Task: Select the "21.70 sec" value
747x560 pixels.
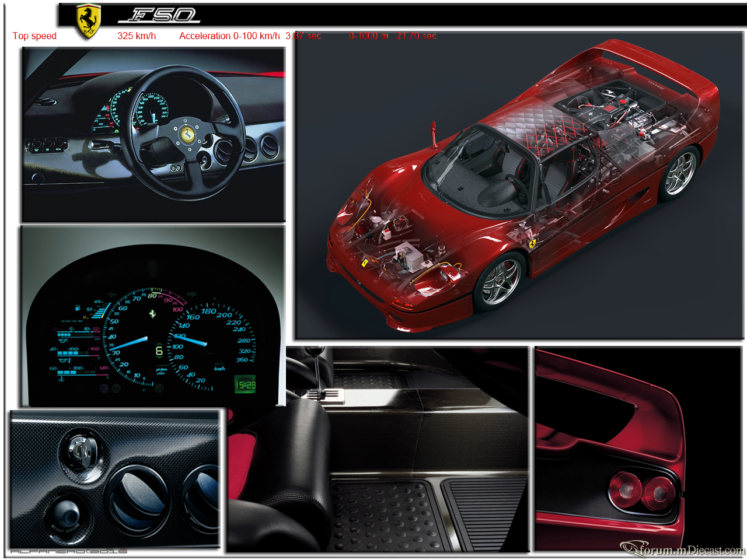Action: pos(416,36)
